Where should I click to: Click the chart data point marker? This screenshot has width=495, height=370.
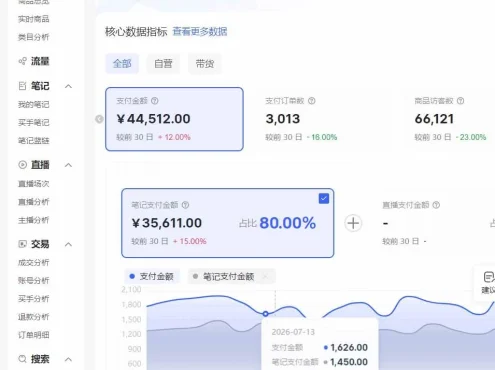265,314
